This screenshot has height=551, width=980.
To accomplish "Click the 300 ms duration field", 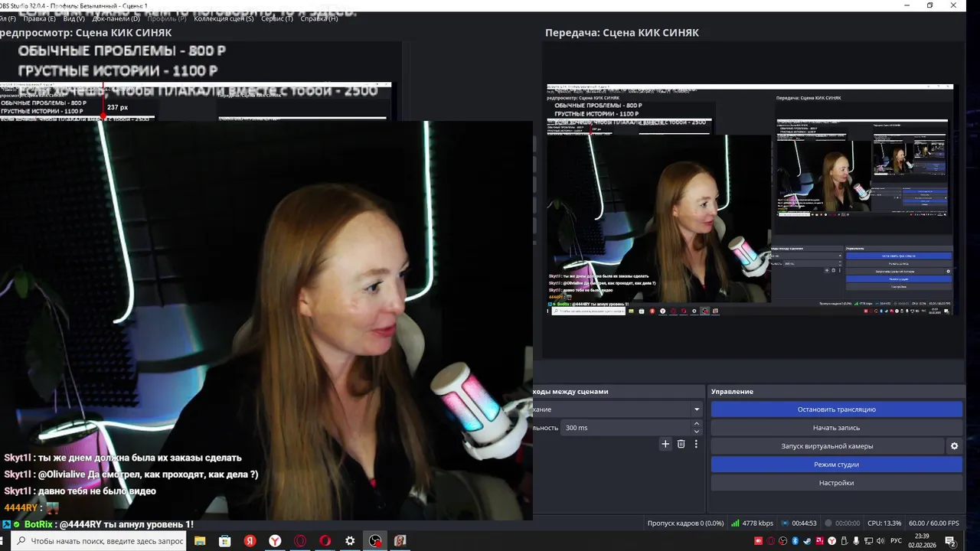I will click(x=626, y=428).
